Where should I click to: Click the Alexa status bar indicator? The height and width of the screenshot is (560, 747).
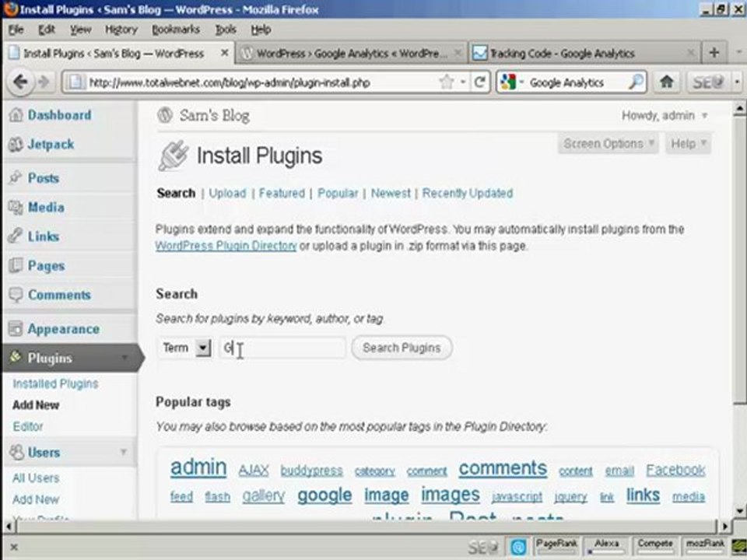pos(606,546)
